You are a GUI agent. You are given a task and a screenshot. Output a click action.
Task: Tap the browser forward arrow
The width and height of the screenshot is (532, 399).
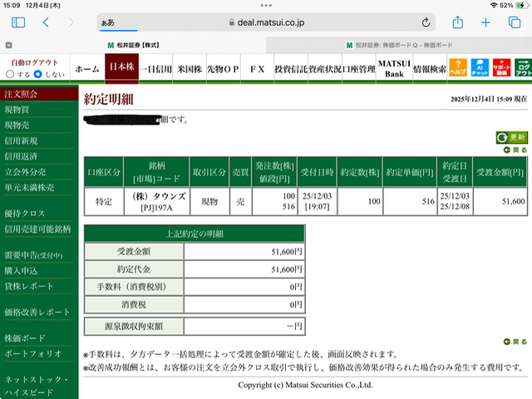pos(71,22)
